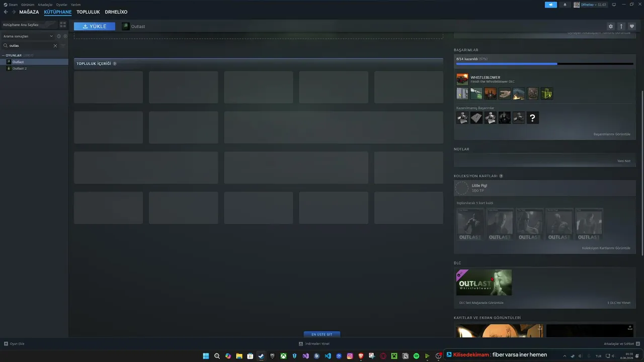644x362 pixels.
Task: Open help for Koleksiyon Kartları
Action: coord(501,176)
